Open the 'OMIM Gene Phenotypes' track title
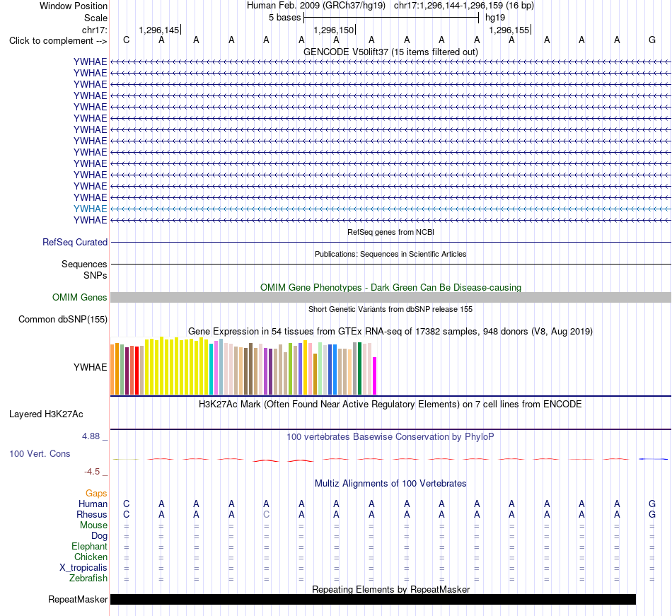Viewport: 672px width, 616px height. click(390, 287)
